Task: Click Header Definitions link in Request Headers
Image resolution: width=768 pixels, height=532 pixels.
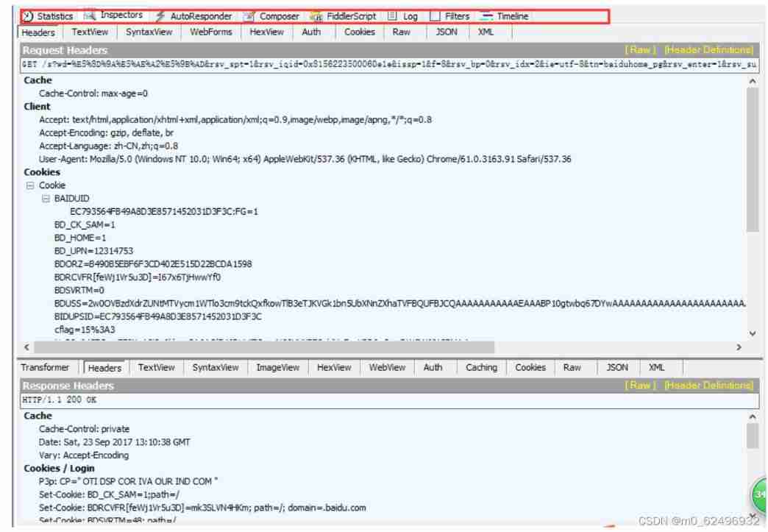Action: click(x=708, y=50)
